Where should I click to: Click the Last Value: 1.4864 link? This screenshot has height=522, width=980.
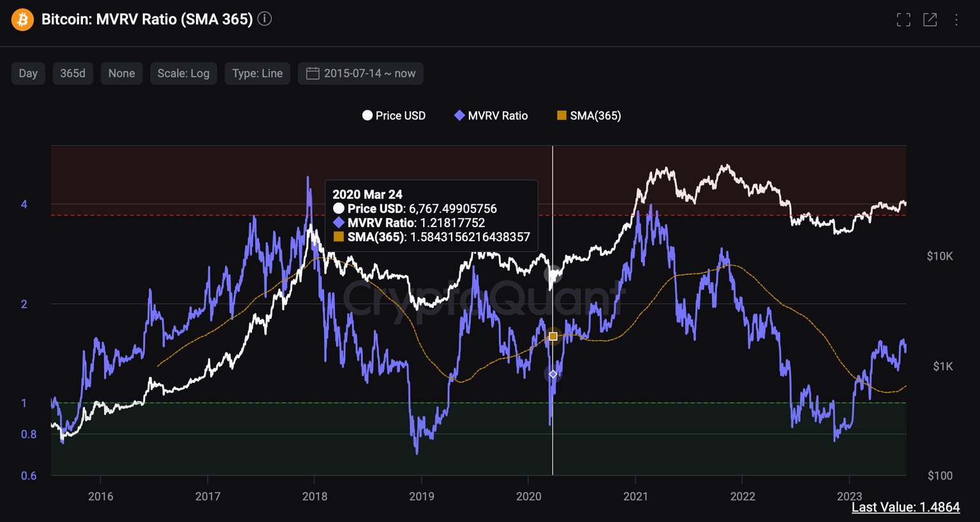tap(905, 507)
